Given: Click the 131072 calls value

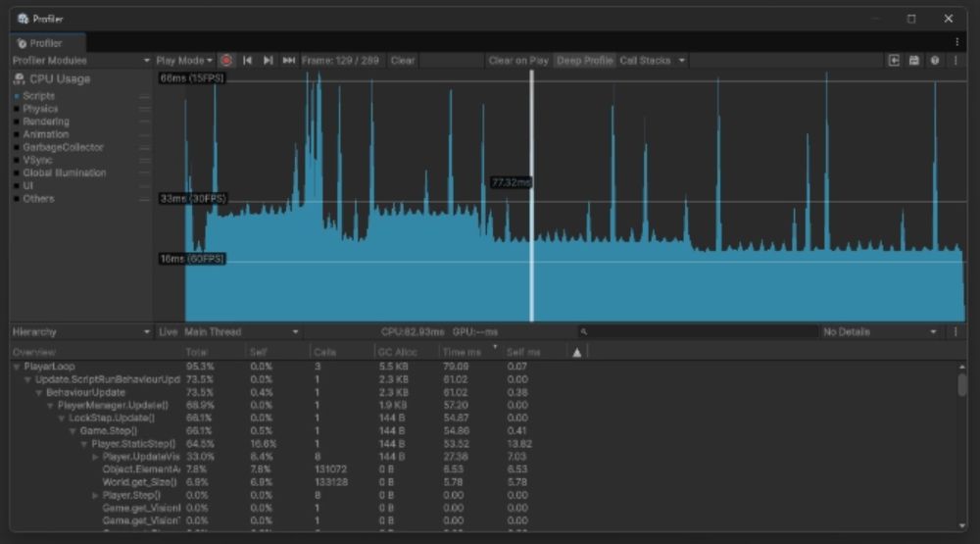Looking at the screenshot, I should tap(330, 470).
